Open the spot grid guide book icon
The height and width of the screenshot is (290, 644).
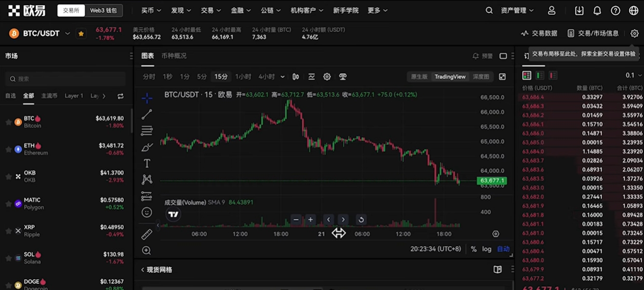(498, 269)
